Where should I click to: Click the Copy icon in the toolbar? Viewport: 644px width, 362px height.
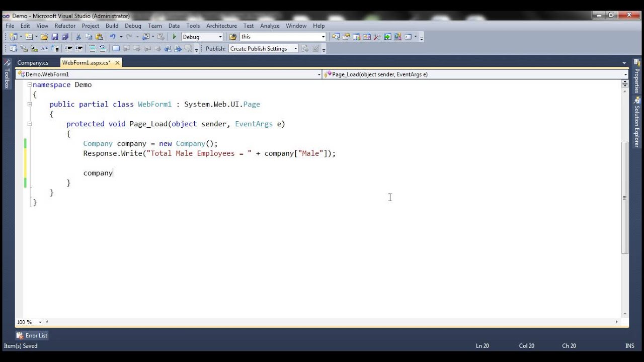(89, 37)
